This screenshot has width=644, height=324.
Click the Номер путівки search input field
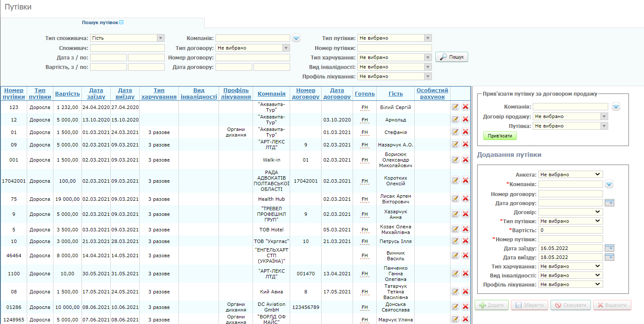(x=394, y=48)
